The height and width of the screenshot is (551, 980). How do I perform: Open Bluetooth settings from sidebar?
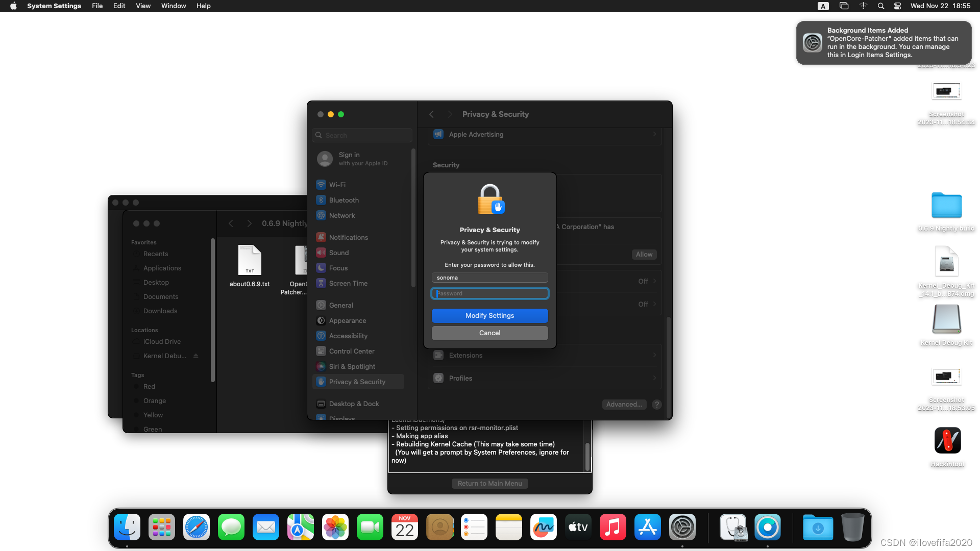point(344,200)
